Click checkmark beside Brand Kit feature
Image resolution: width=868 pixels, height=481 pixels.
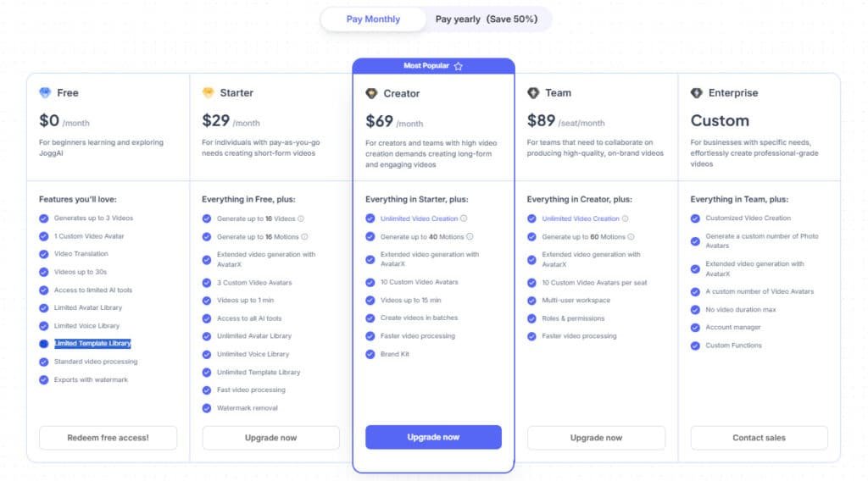(x=370, y=354)
